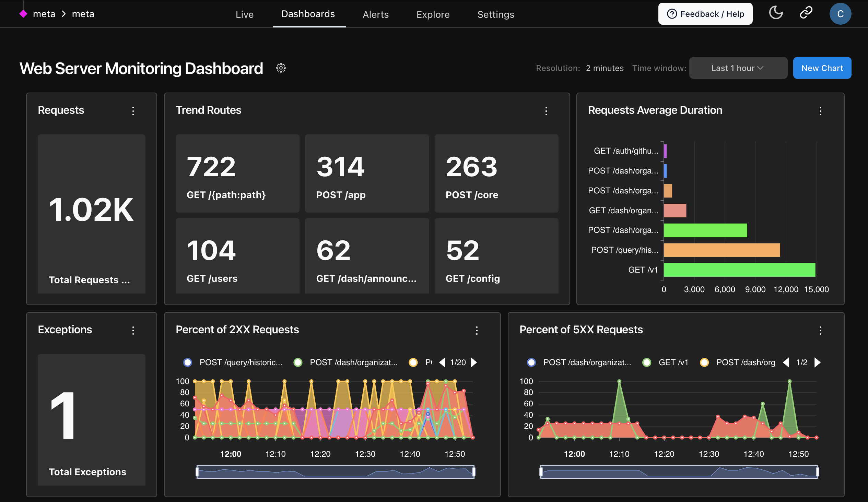Open Requests Average Duration options menu

coord(820,111)
